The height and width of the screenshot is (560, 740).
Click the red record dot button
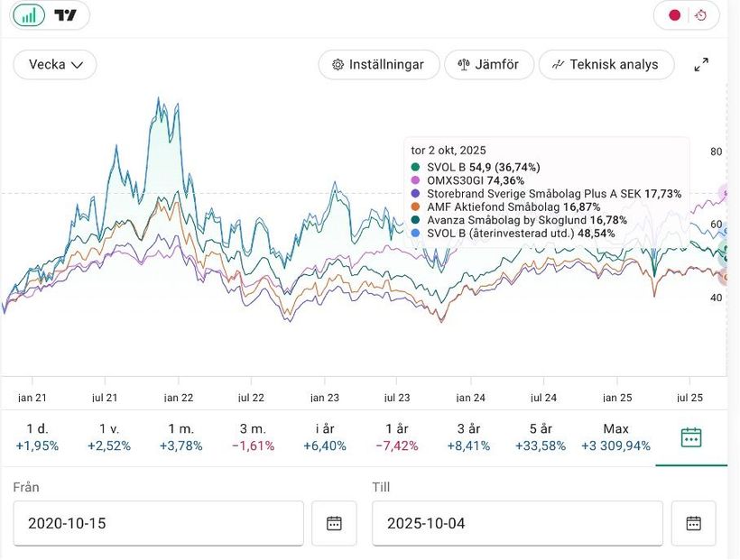pos(673,15)
